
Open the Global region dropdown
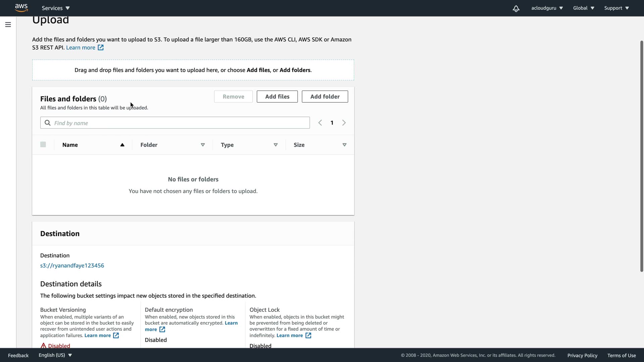tap(584, 8)
